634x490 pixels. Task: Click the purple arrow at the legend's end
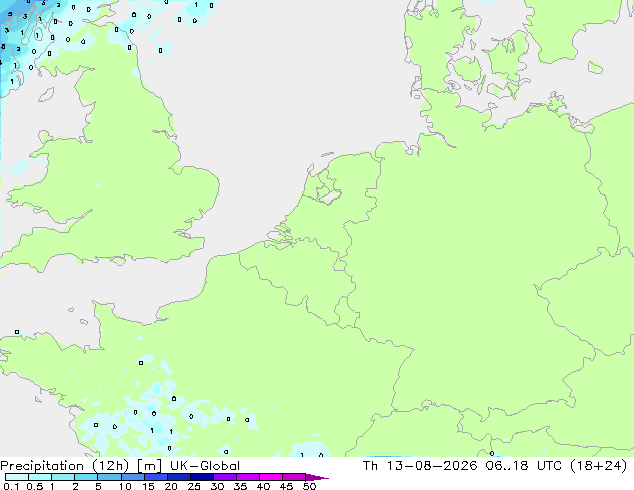(317, 477)
